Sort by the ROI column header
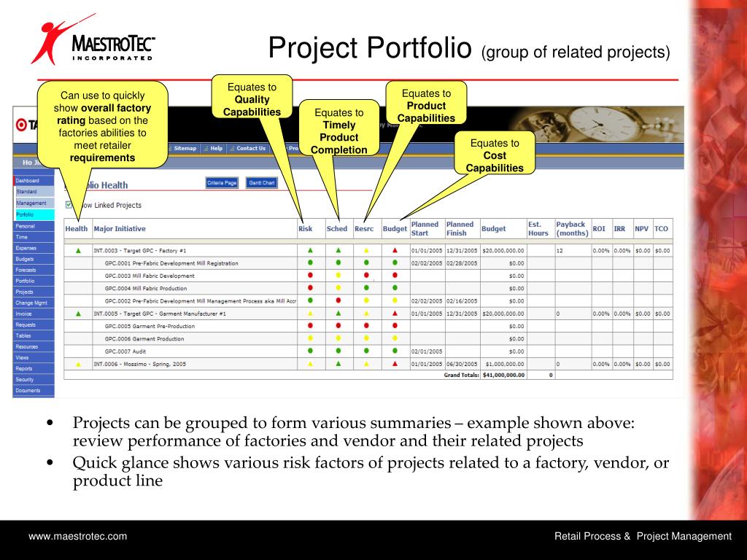747x560 pixels. [x=599, y=228]
